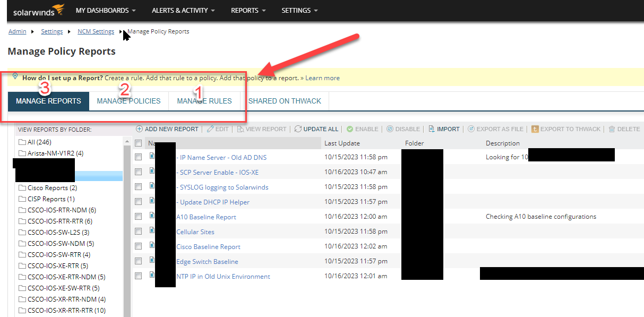Switch to the Manage Reports tab
This screenshot has height=317, width=644.
tap(48, 101)
